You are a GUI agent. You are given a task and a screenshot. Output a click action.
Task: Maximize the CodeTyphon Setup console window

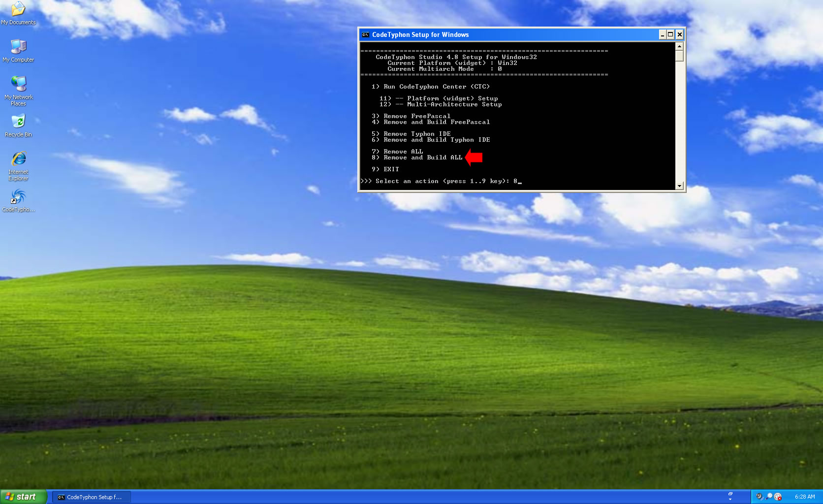click(x=670, y=34)
